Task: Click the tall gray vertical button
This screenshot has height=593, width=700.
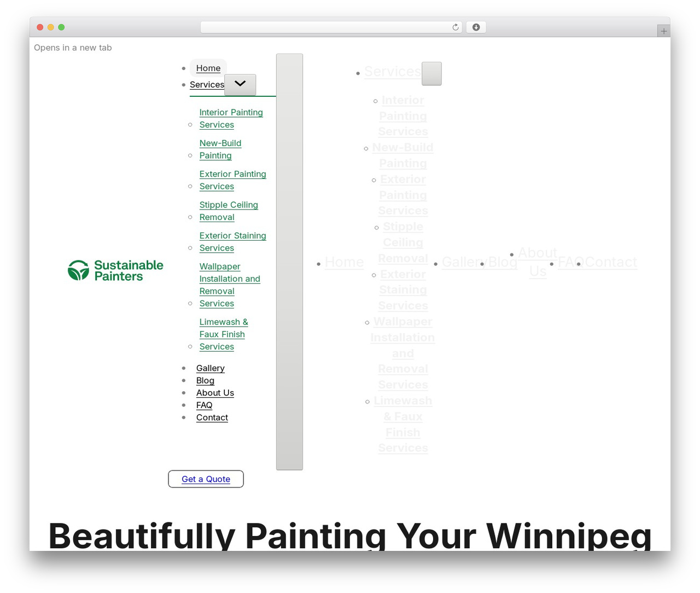Action: 289,262
